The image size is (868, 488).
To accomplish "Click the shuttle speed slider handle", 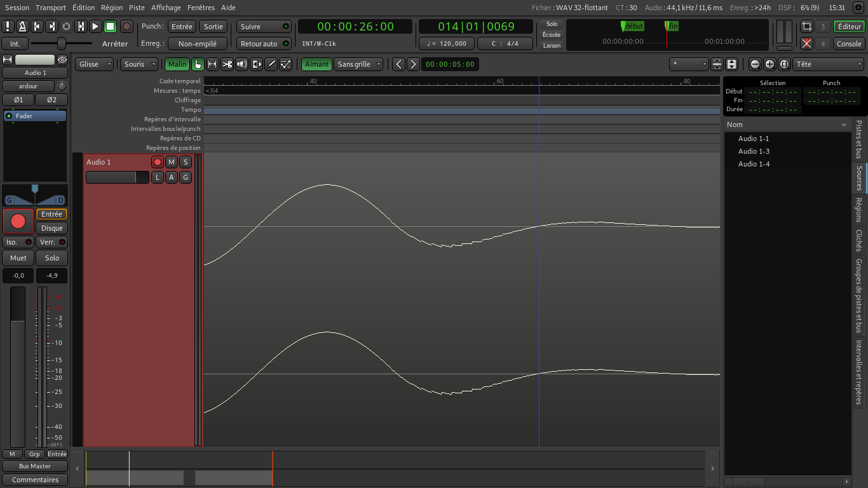I will pos(62,43).
